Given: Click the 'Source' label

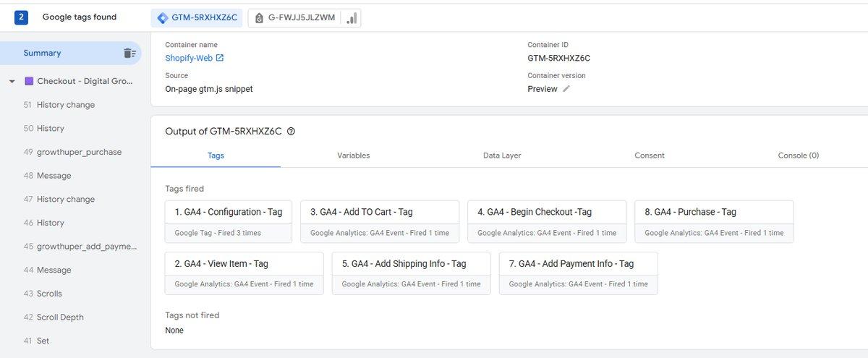Looking at the screenshot, I should 176,75.
